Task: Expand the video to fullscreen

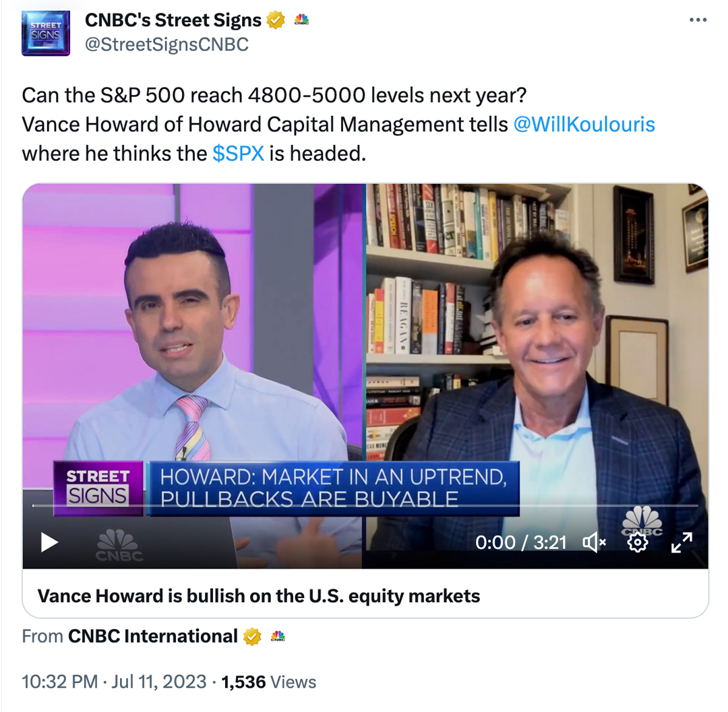Action: pyautogui.click(x=681, y=542)
